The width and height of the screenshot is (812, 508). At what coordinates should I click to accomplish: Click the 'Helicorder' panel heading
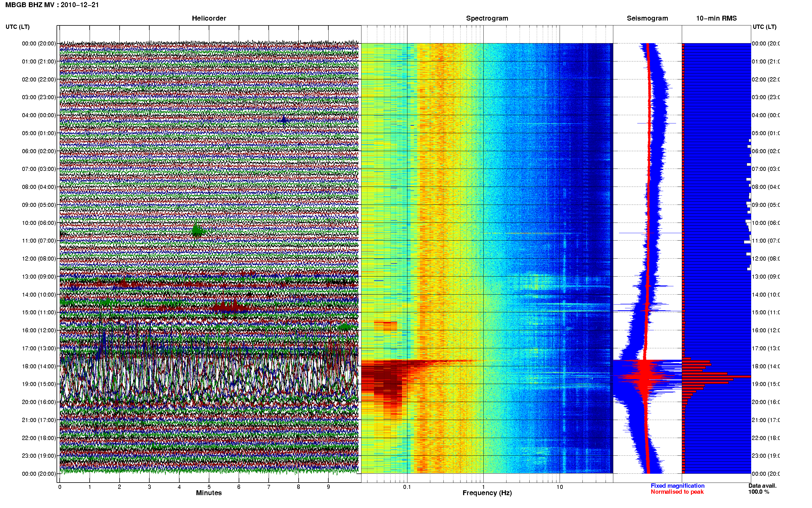click(x=209, y=19)
